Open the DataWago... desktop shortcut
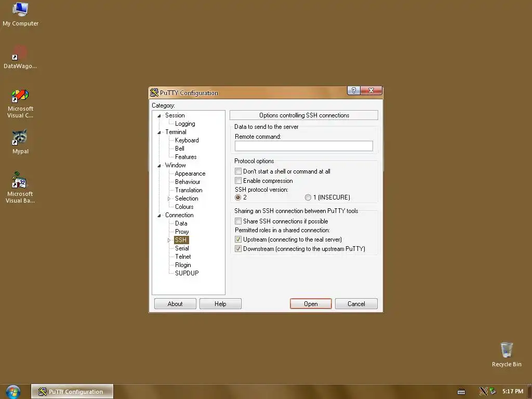The image size is (532, 399). pos(20,57)
